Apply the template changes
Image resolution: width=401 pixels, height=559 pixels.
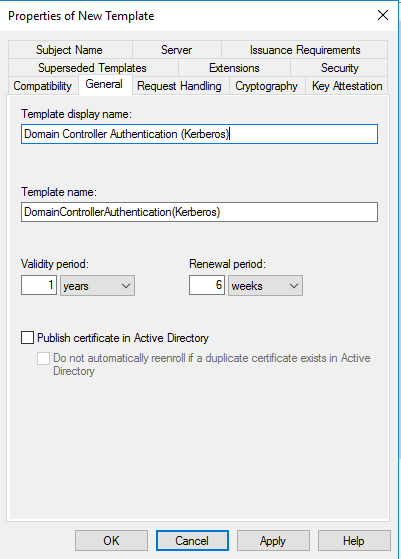pos(273,540)
